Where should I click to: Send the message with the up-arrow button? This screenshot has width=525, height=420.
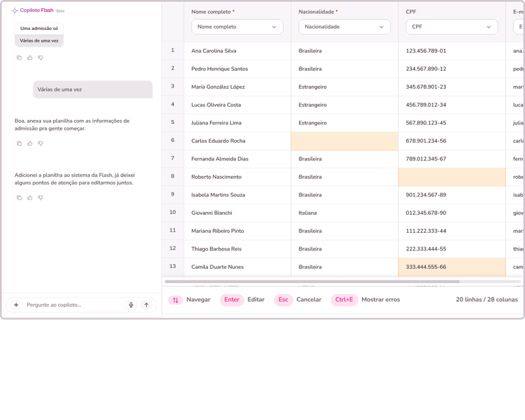click(x=146, y=305)
